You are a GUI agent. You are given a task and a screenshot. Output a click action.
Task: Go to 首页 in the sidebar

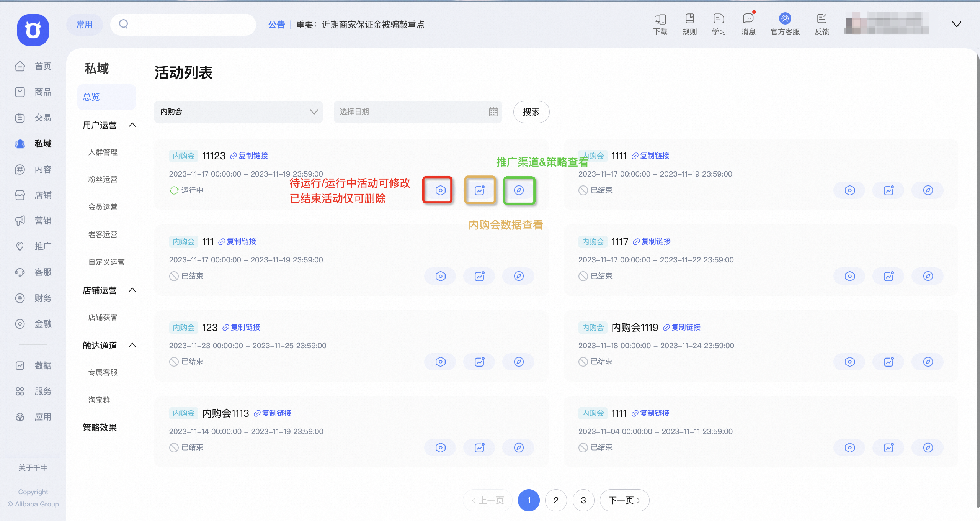pyautogui.click(x=33, y=66)
